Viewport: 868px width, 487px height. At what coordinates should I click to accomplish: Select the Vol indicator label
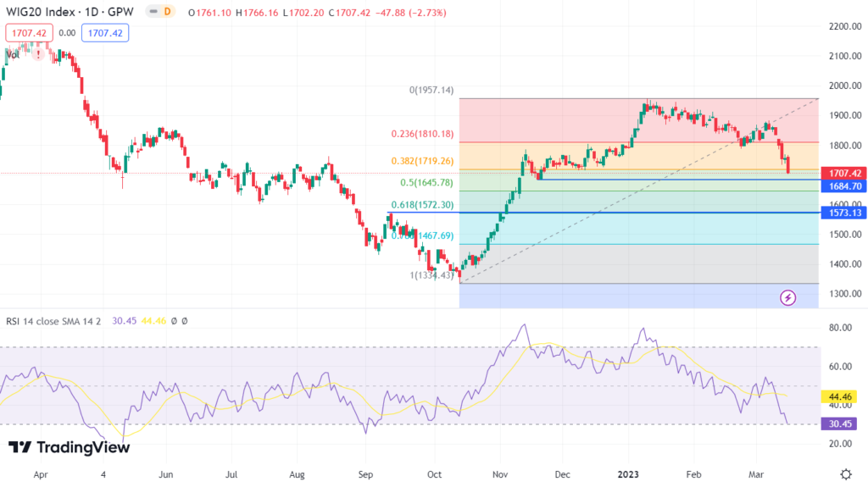[11, 53]
